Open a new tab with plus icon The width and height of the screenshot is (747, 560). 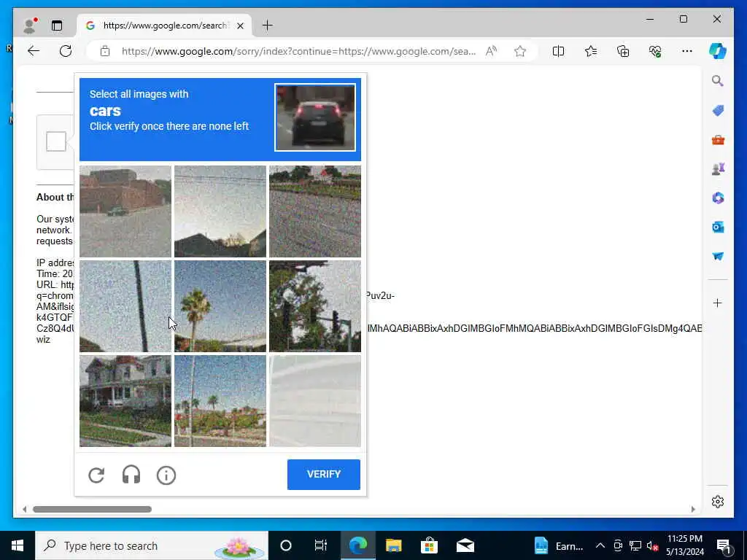268,26
